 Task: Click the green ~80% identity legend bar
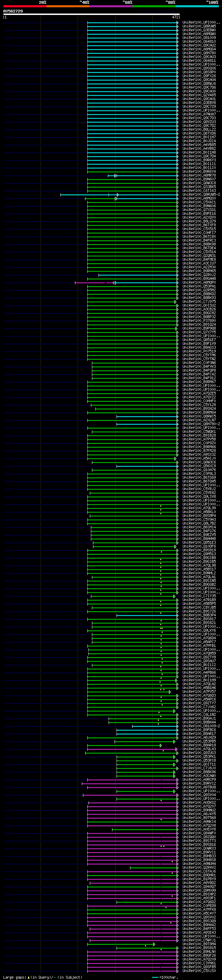(154, 6)
